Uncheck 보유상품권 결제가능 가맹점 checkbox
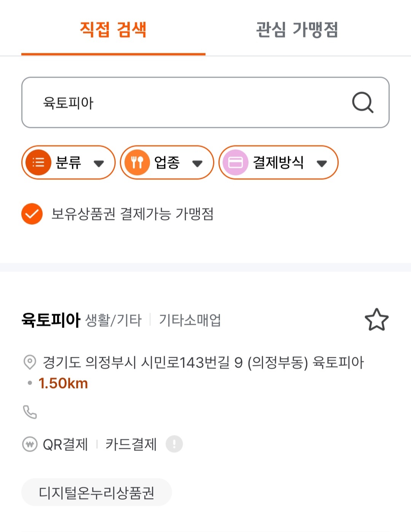 tap(32, 214)
